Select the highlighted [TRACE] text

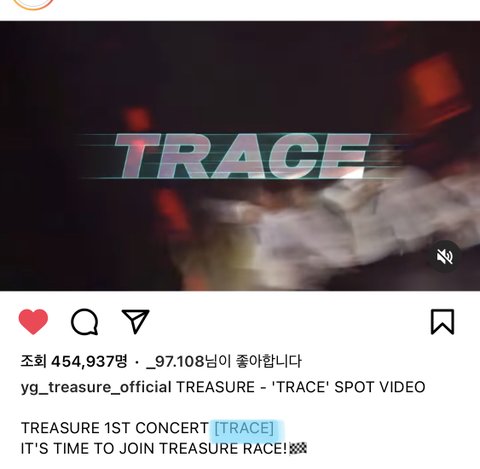244,428
